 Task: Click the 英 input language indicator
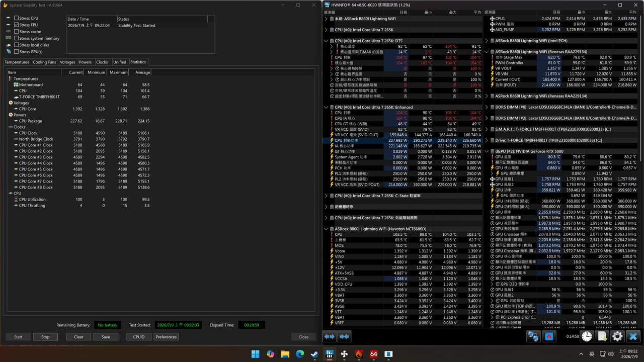coord(592,354)
